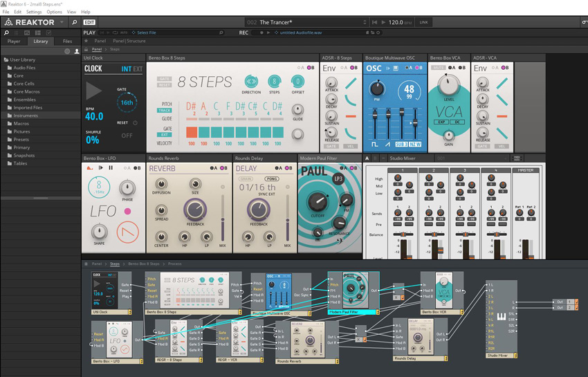Open the File menu
588x377 pixels.
[x=6, y=12]
